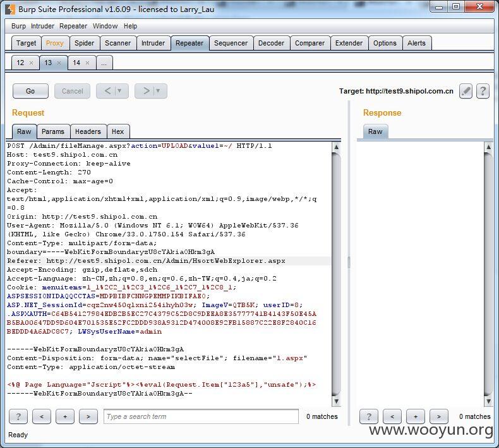Screen dimensions: 499x448
Task: Switch request view to Headers tab
Action: point(88,131)
